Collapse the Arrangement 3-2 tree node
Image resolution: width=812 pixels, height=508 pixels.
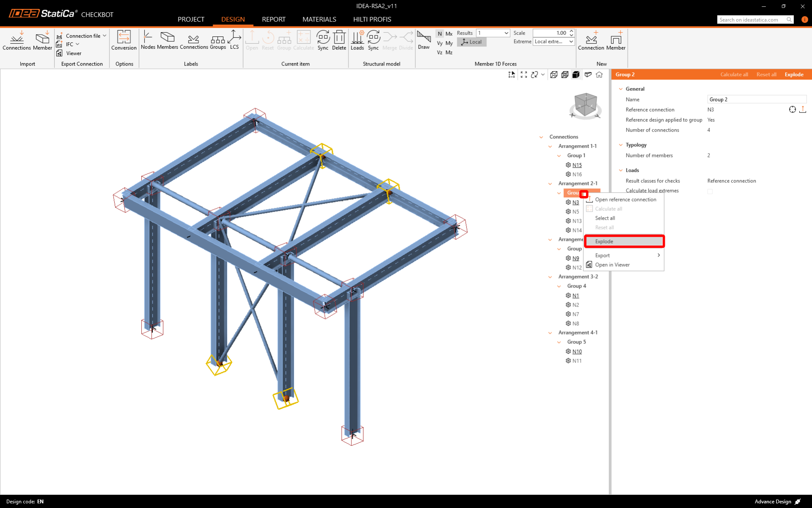(550, 277)
